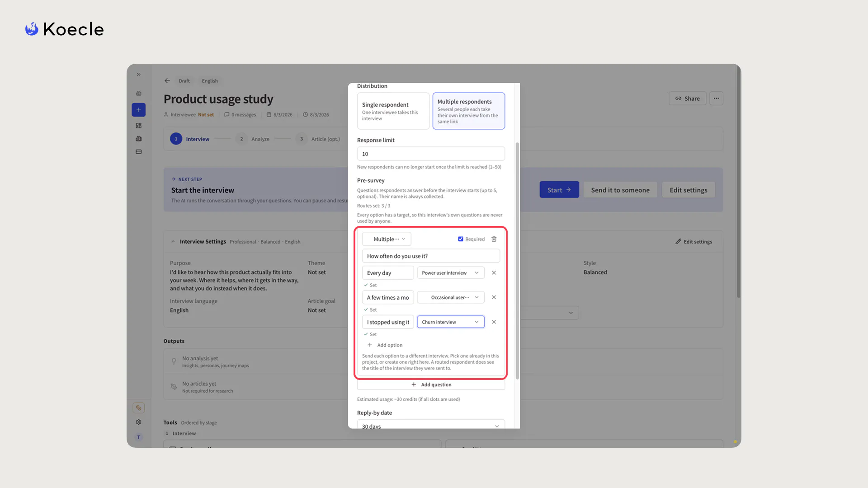The height and width of the screenshot is (488, 868).
Task: Go to step 1 Interview
Action: (x=190, y=139)
